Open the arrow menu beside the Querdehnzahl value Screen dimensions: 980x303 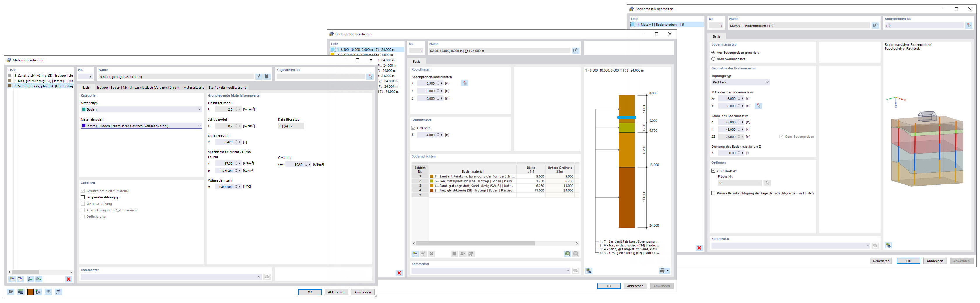coord(240,142)
